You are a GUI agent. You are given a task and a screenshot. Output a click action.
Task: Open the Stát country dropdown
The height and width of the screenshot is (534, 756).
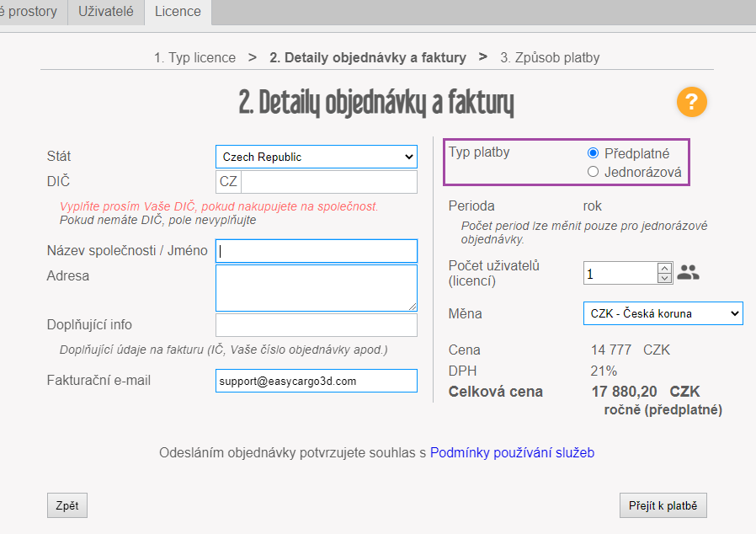pos(316,157)
